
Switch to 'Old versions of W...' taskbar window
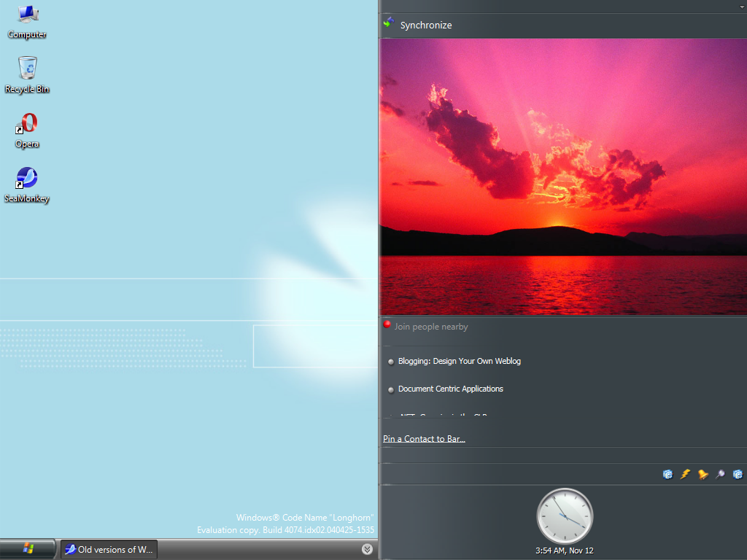(109, 550)
